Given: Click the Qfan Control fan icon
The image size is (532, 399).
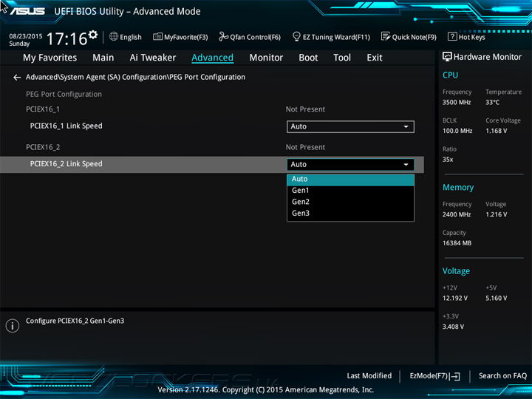Looking at the screenshot, I should tap(223, 36).
